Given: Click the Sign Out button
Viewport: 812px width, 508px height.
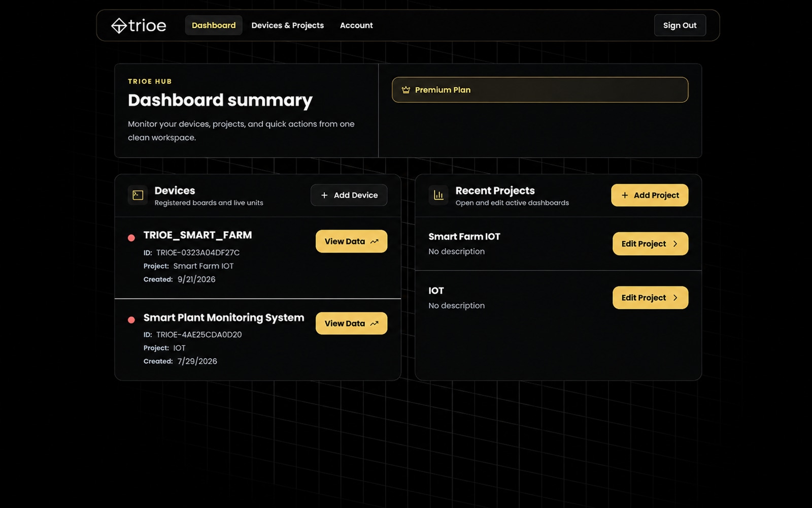Looking at the screenshot, I should (x=680, y=25).
